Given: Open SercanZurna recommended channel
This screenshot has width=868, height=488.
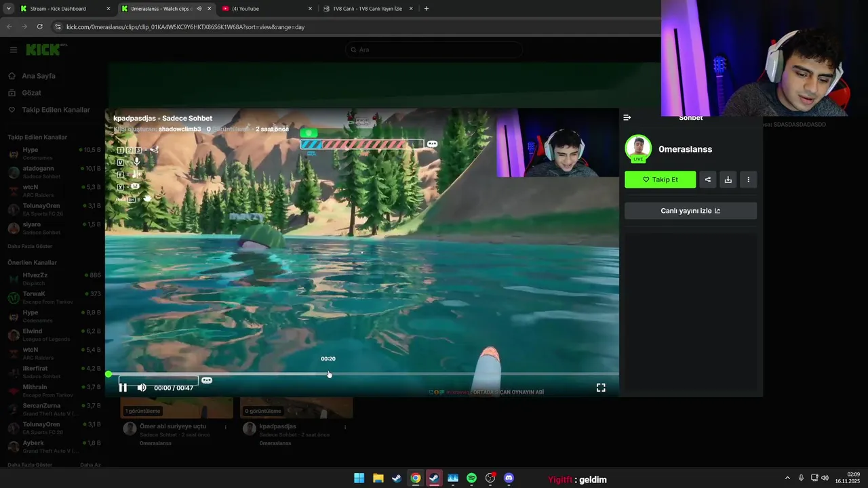Looking at the screenshot, I should tap(54, 409).
